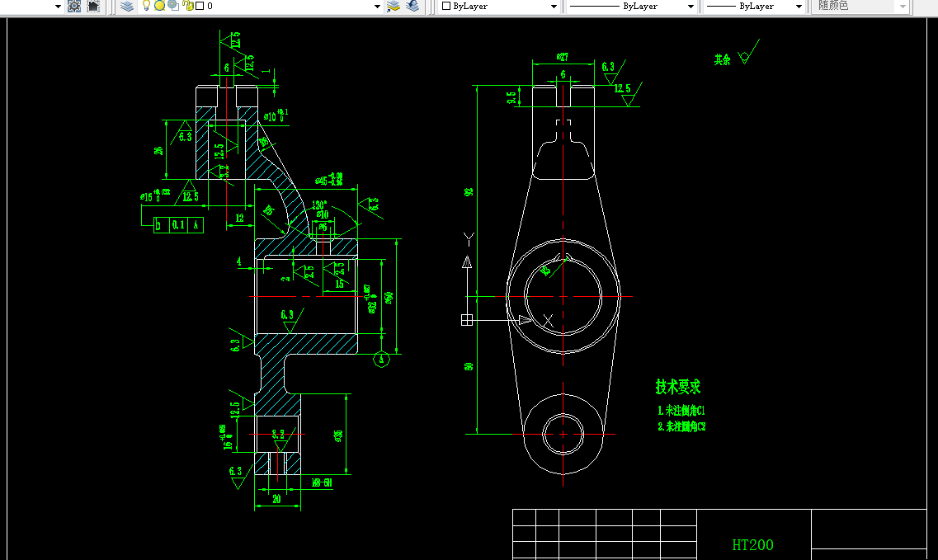Select the 120° angle dimension
This screenshot has width=938, height=560.
click(318, 205)
